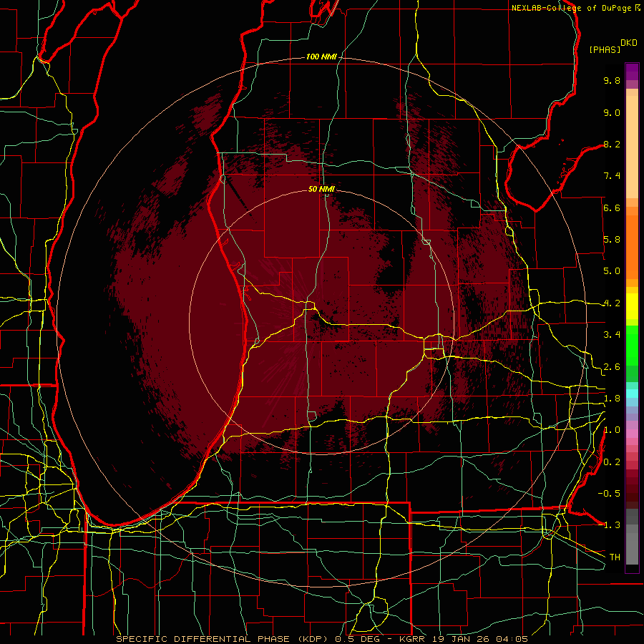Click the -0.5 scale value
Image resolution: width=644 pixels, height=644 pixels.
(x=609, y=494)
